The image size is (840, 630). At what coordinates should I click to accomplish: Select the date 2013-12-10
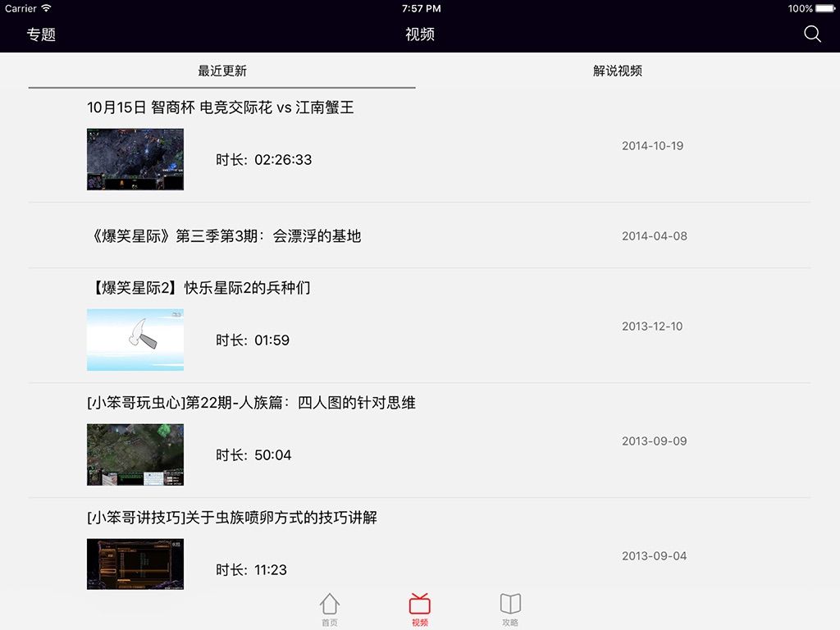[652, 326]
